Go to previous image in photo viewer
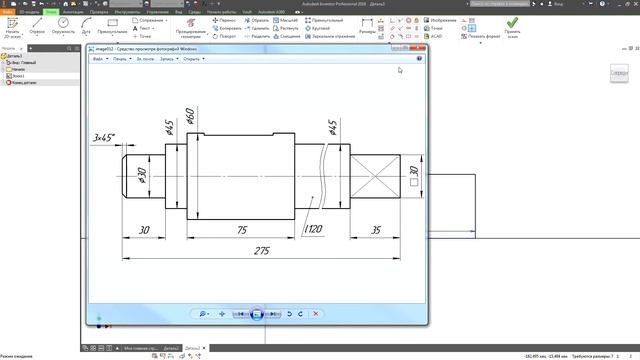The width and height of the screenshot is (640, 360). coord(241,314)
